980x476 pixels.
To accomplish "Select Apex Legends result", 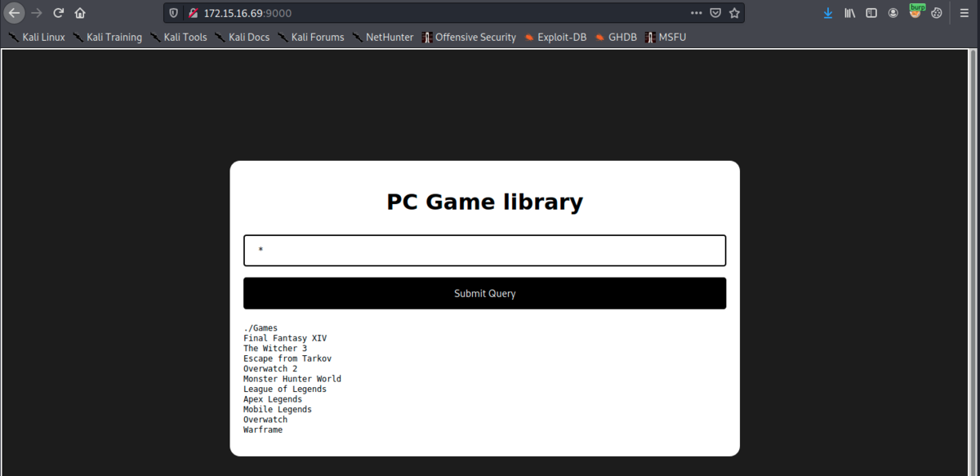I will [x=273, y=399].
